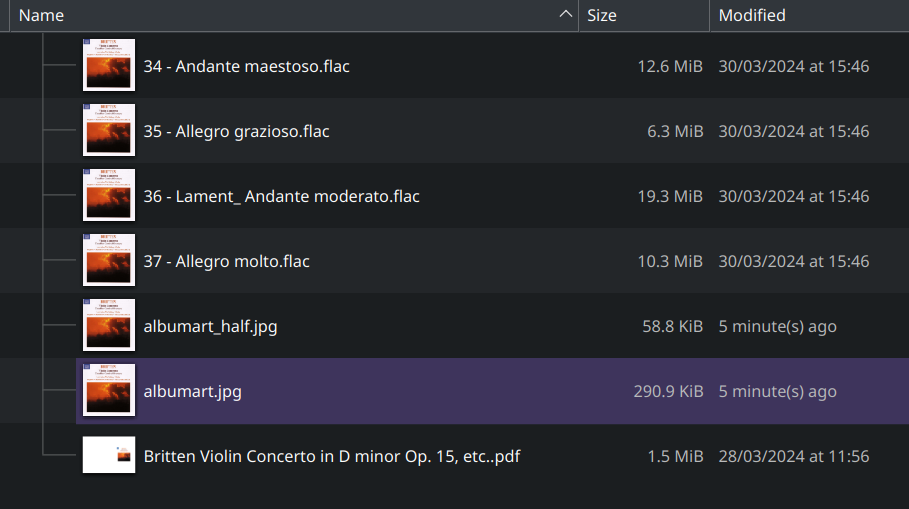Click the Britten Violin Concerto PDF icon
The image size is (909, 509).
(109, 456)
